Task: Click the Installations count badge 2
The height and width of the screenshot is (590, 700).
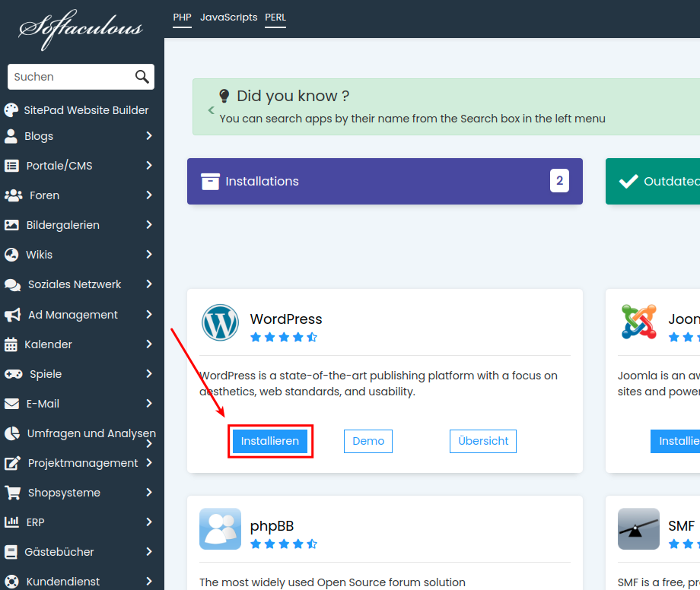Action: point(559,181)
